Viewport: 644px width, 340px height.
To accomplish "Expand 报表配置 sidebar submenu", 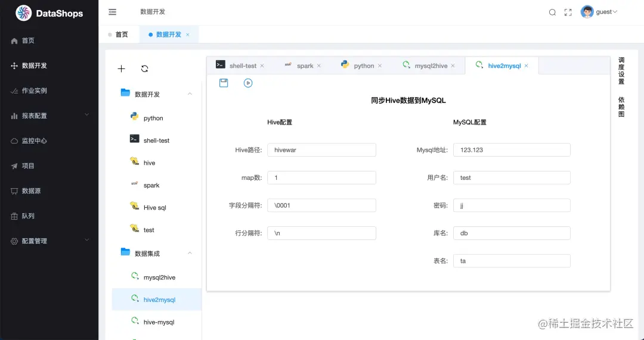I will click(x=49, y=116).
